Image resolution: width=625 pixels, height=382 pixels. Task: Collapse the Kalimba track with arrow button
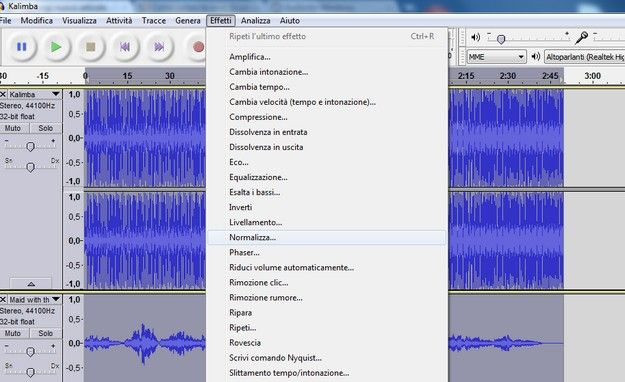[x=31, y=284]
